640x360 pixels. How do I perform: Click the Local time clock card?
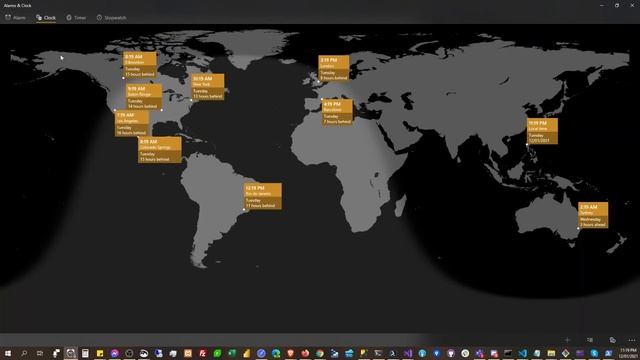point(542,131)
